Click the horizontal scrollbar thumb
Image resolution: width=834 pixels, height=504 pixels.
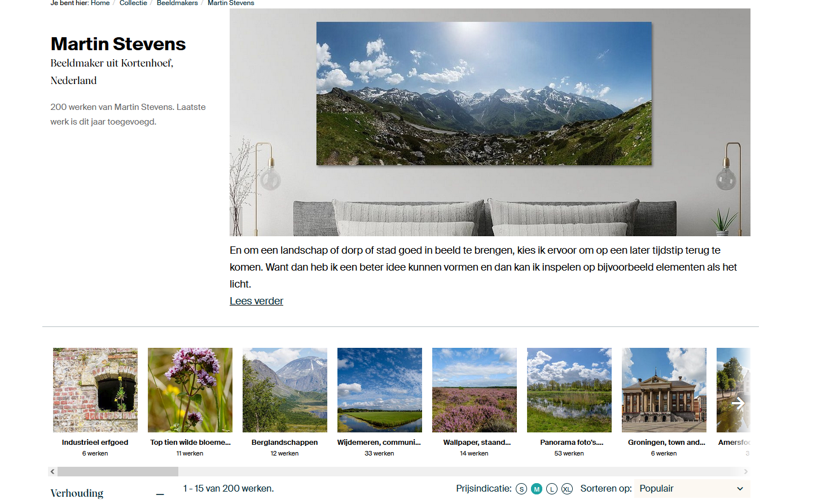click(x=118, y=471)
